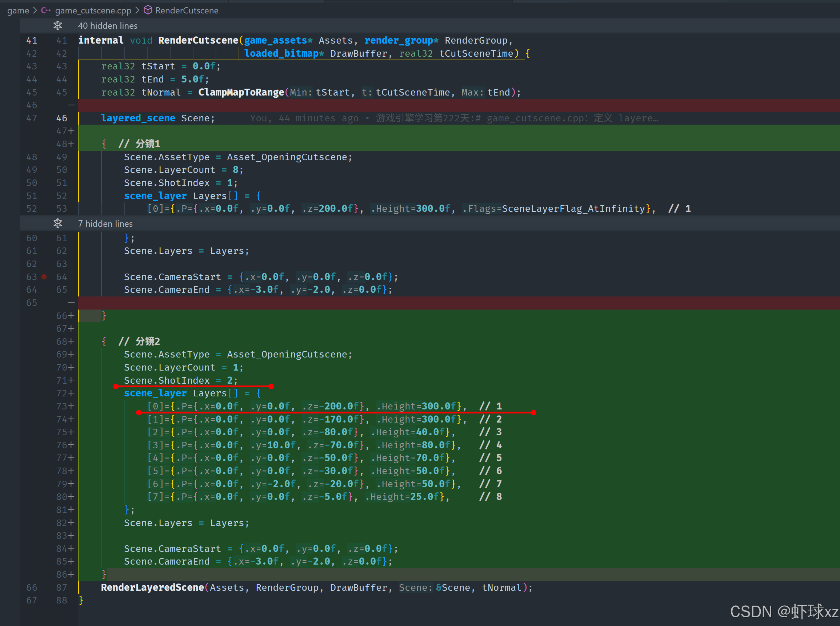Click modified line number 87 in gutter
This screenshot has height=626, width=840.
(61, 587)
